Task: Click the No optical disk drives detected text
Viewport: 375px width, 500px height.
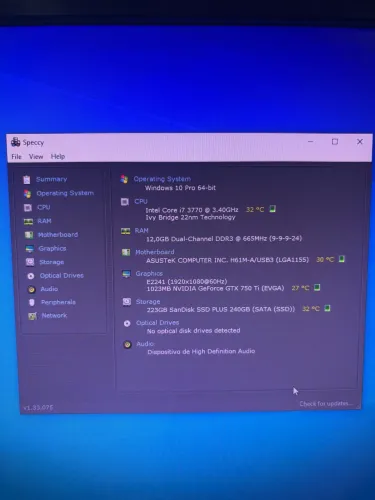Action: tap(194, 331)
